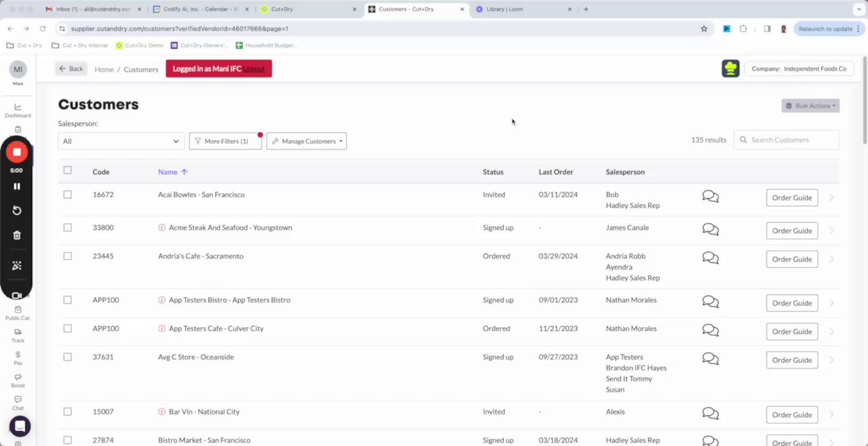Viewport: 868px width, 446px height.
Task: Reload the page
Action: point(43,28)
